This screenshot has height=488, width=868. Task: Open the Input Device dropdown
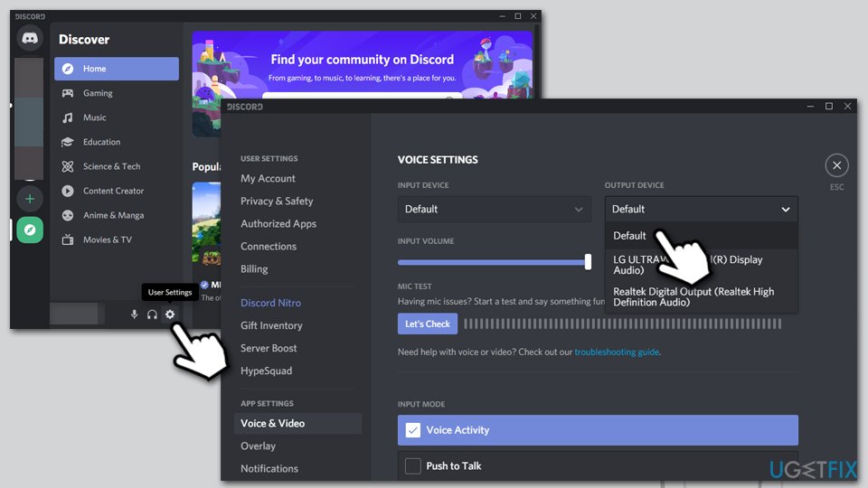pos(494,209)
